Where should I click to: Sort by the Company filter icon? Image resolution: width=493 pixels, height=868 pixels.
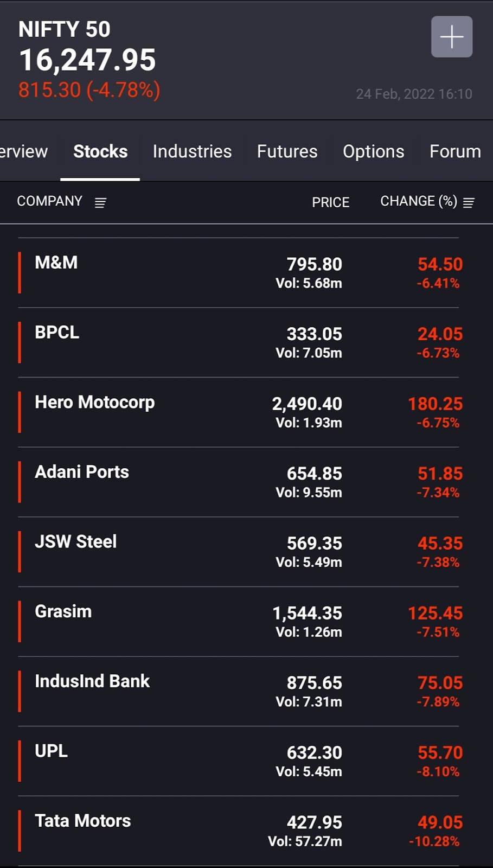pos(100,203)
